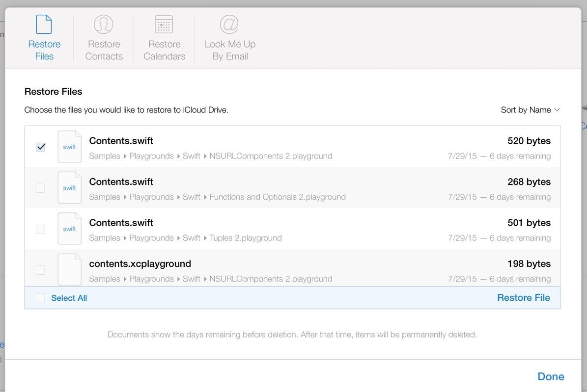Click the Restore Files document icon
This screenshot has width=587, height=392.
coord(44,25)
